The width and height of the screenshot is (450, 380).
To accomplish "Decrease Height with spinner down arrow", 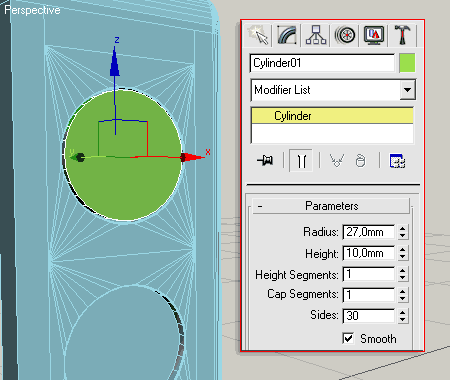I will (x=402, y=257).
